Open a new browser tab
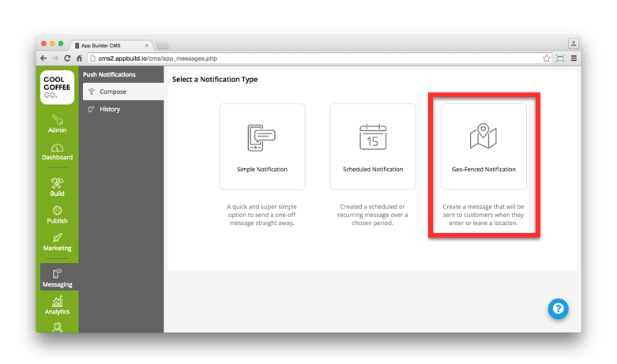Viewport: 617px width, 364px height. (163, 46)
